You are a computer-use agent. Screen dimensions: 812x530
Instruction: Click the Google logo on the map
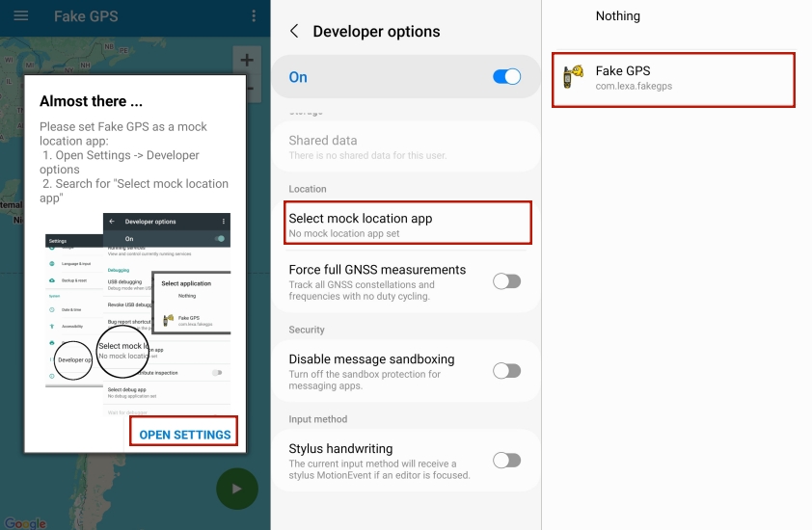pyautogui.click(x=25, y=522)
